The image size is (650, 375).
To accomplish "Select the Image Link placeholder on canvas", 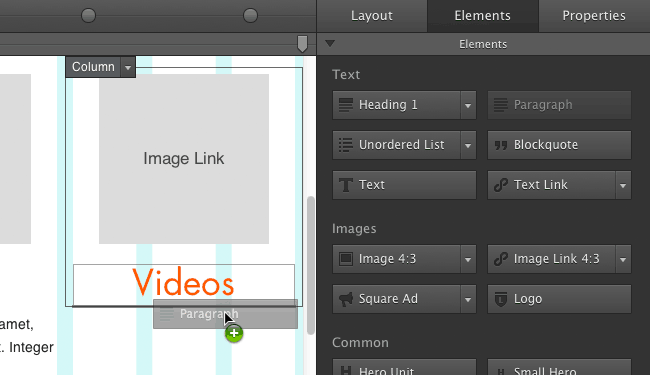I will coord(184,159).
